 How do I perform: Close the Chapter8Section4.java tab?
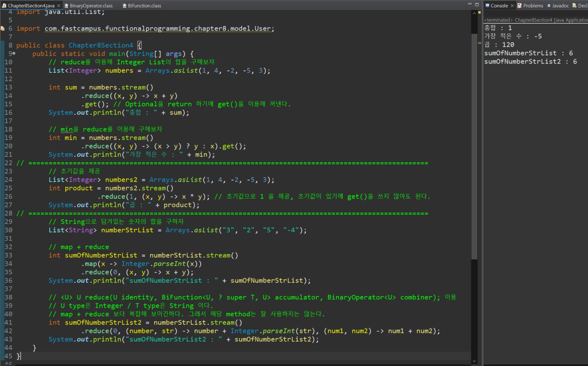pyautogui.click(x=59, y=5)
